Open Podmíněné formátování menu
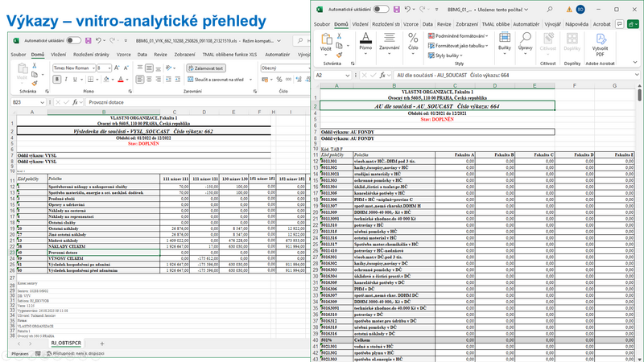644x362 pixels. click(458, 35)
